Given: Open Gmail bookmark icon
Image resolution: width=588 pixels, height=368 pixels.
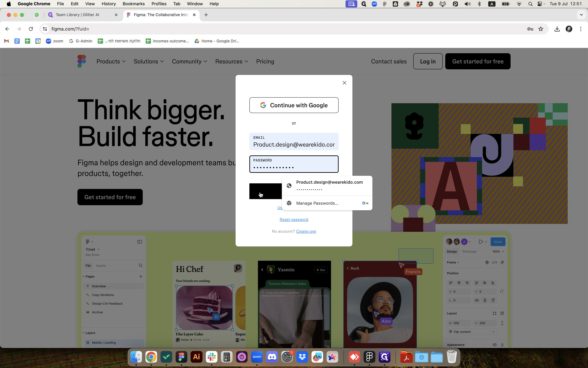Looking at the screenshot, I should coord(7,41).
